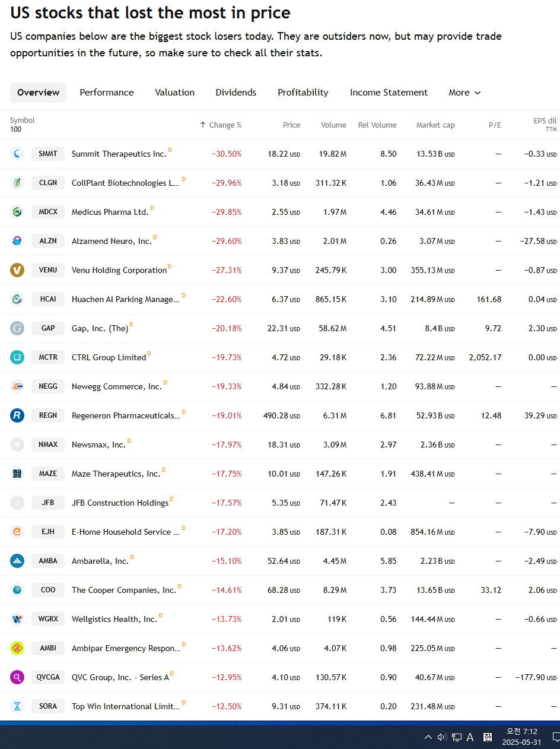The width and height of the screenshot is (560, 749).
Task: Click the E-Home Household Service logo icon
Action: (x=17, y=532)
